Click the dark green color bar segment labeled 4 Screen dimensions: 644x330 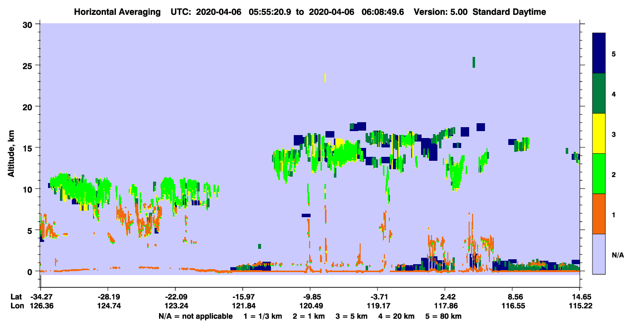(599, 94)
